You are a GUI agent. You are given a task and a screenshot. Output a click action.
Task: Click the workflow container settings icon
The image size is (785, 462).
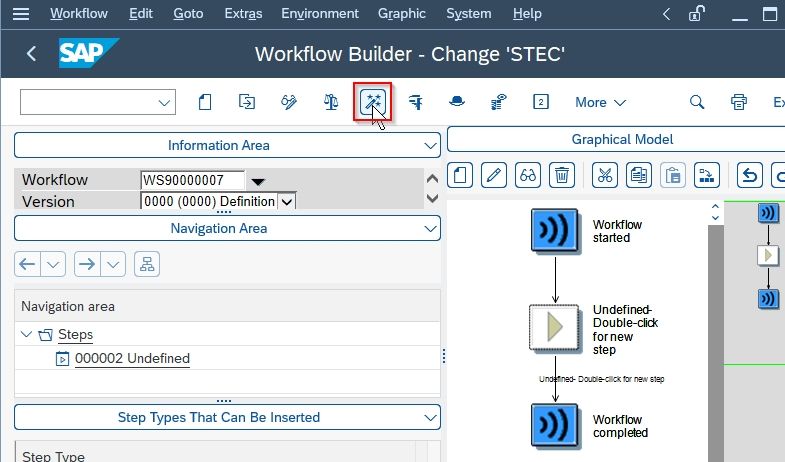[499, 102]
